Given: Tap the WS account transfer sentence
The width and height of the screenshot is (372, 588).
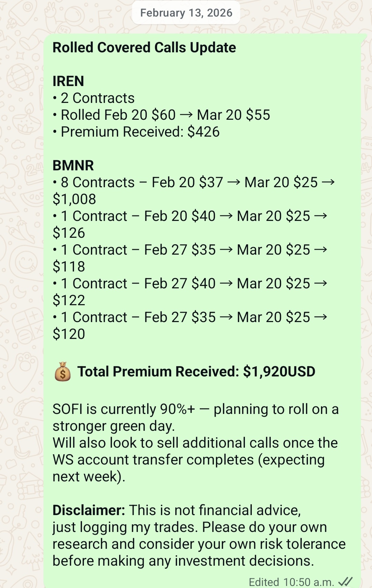Looking at the screenshot, I should point(195,460).
